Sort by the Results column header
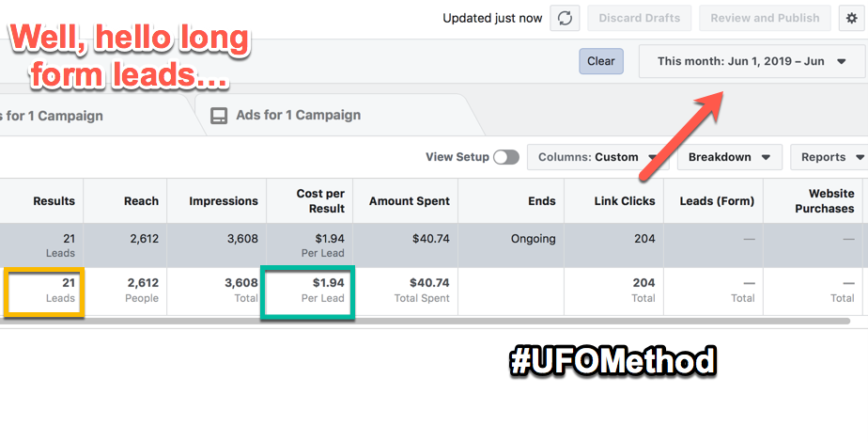The image size is (868, 442). (x=54, y=201)
